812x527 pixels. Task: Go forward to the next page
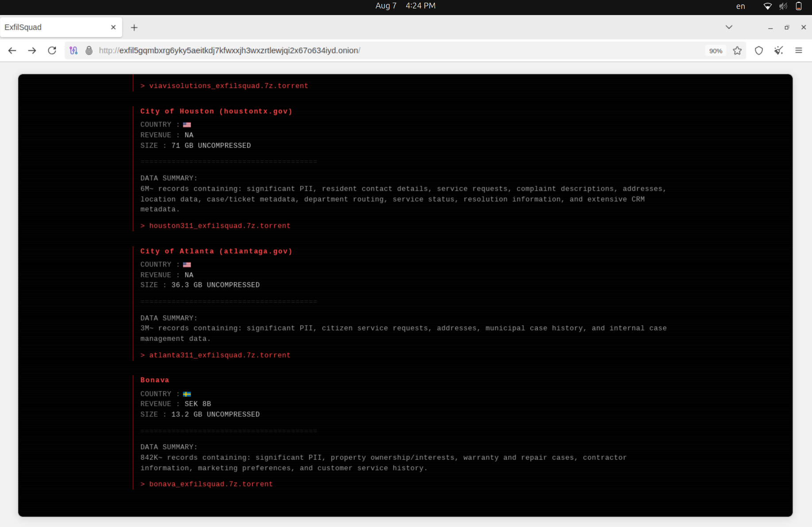32,50
